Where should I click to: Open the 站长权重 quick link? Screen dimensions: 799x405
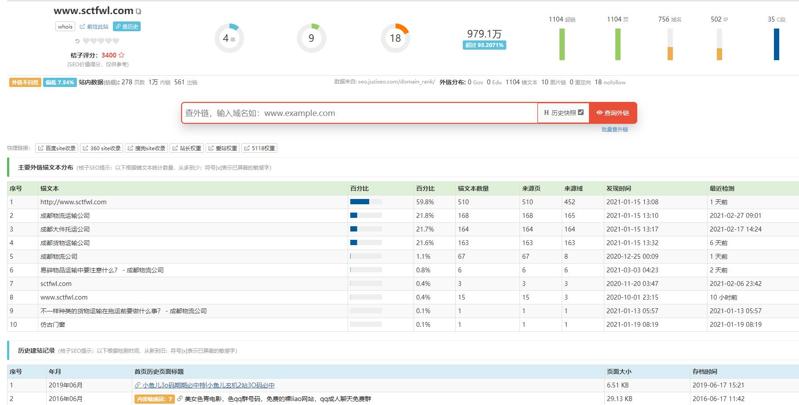(x=188, y=148)
